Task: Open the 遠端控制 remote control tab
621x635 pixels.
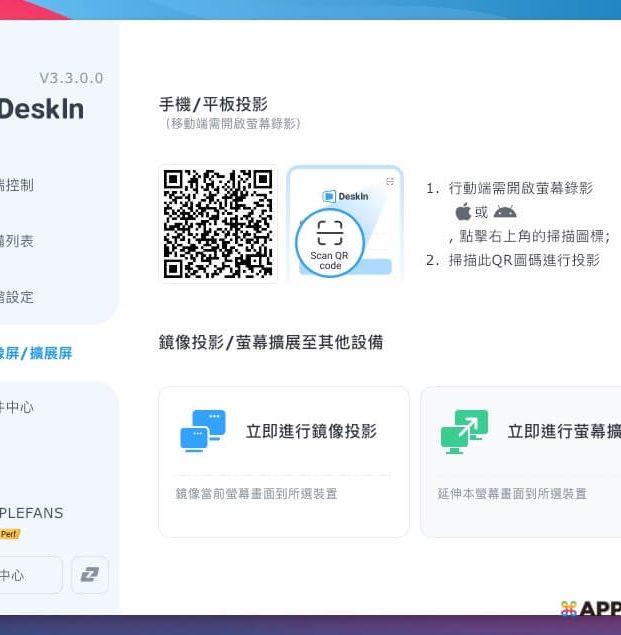Action: click(17, 185)
